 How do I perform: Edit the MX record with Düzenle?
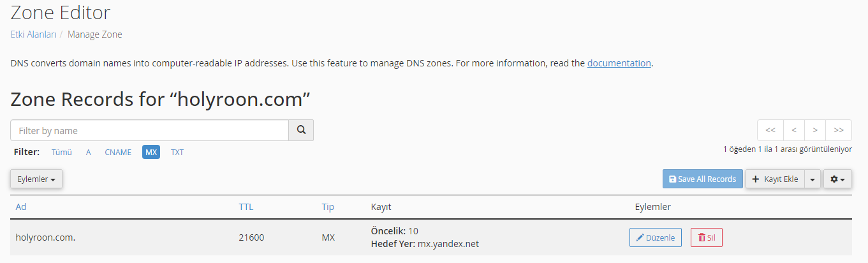point(656,237)
